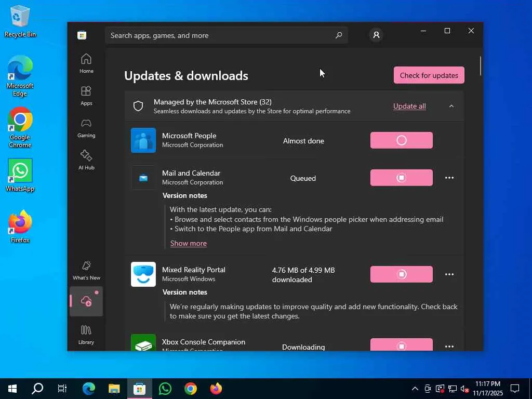
Task: Select WhatsApp desktop shortcut
Action: tap(20, 175)
